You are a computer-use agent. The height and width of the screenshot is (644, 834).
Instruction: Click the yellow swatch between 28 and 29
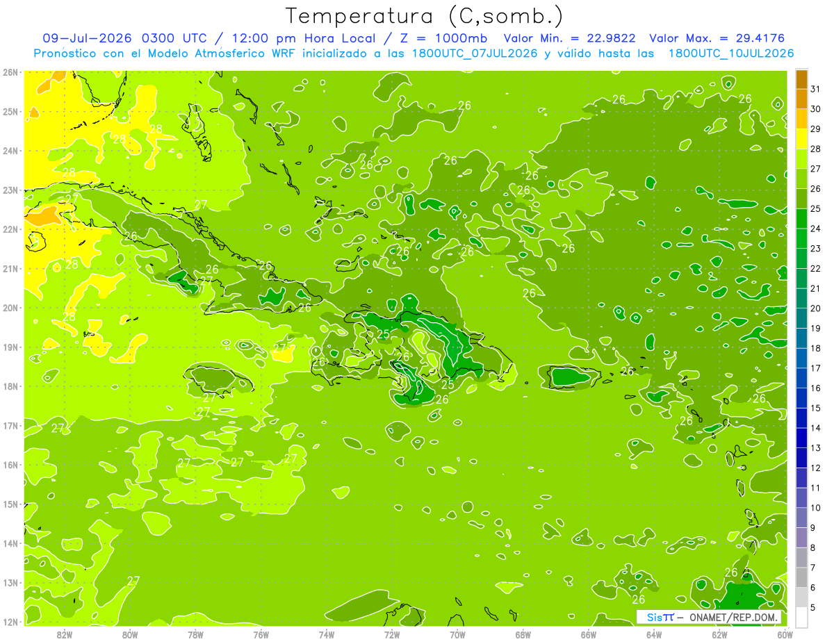coord(801,139)
